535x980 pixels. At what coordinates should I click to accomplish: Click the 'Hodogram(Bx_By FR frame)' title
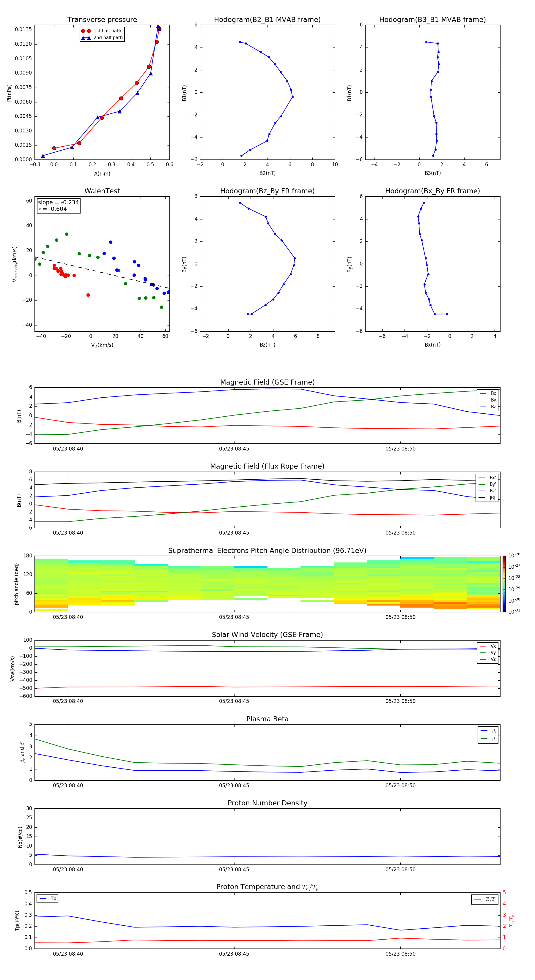click(x=432, y=191)
